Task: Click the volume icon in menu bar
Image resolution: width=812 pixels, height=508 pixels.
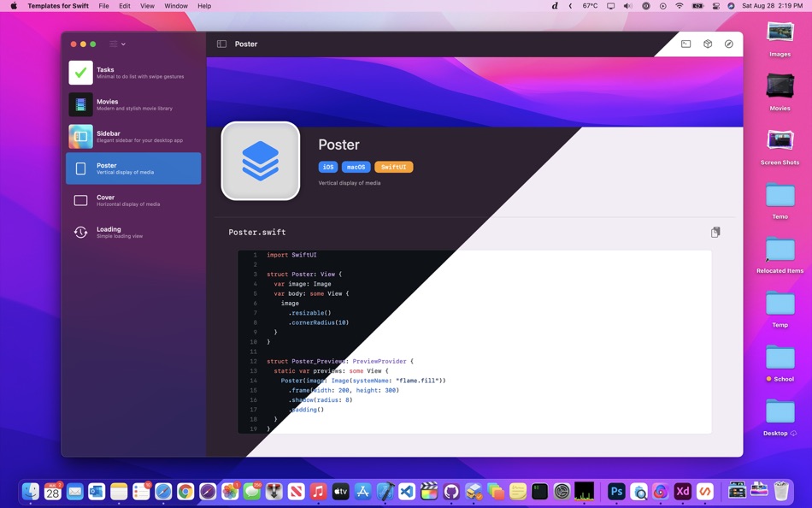Action: (x=627, y=6)
